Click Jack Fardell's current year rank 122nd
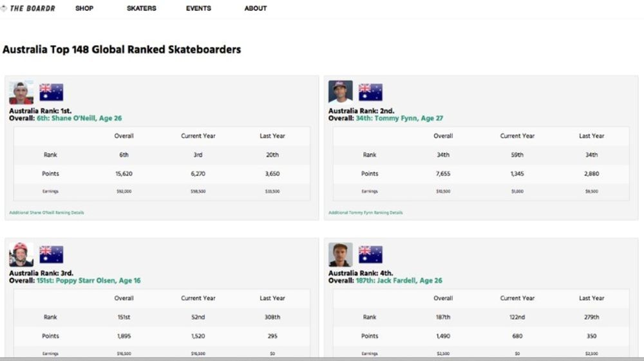 coord(517,317)
